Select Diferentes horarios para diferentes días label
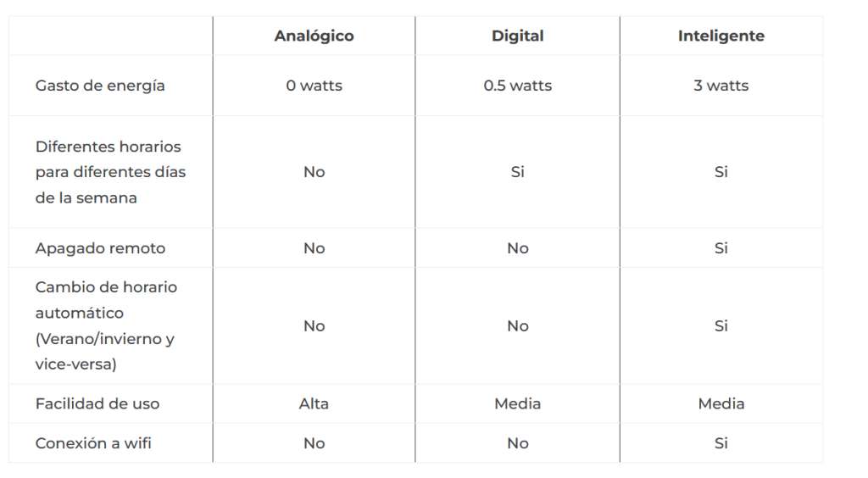 pos(111,172)
